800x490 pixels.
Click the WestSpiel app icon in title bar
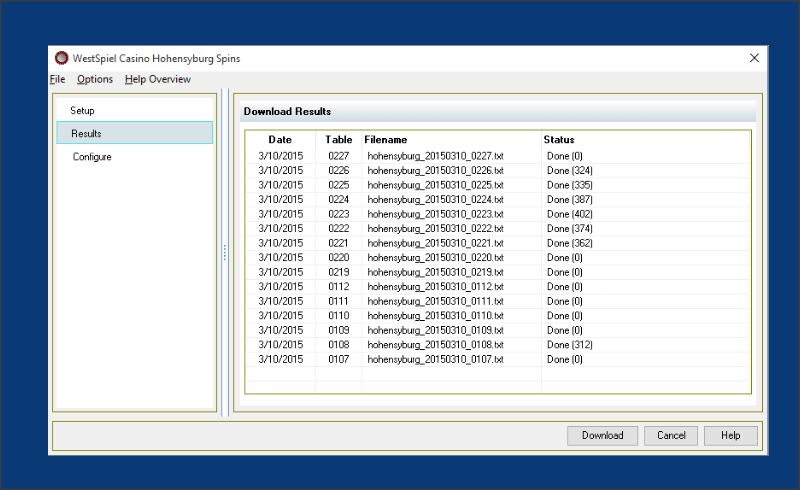coord(61,58)
